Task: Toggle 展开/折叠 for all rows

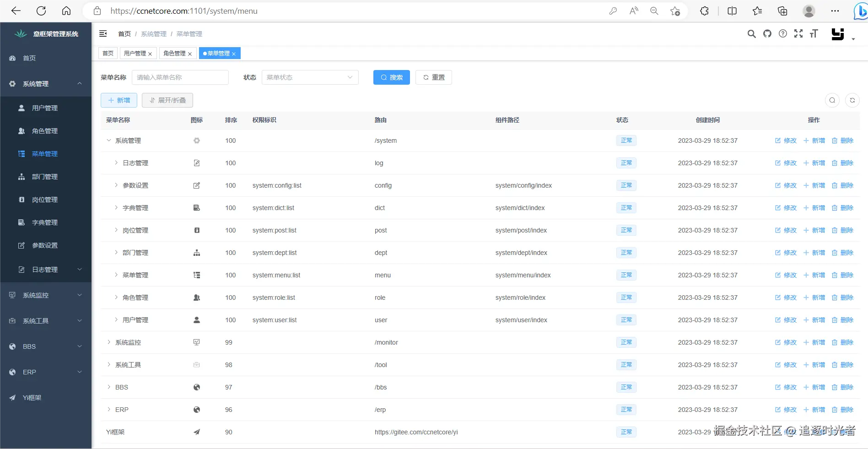Action: point(167,100)
